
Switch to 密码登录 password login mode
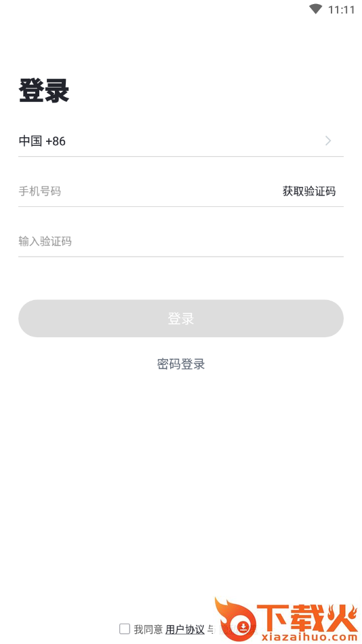[x=181, y=364]
